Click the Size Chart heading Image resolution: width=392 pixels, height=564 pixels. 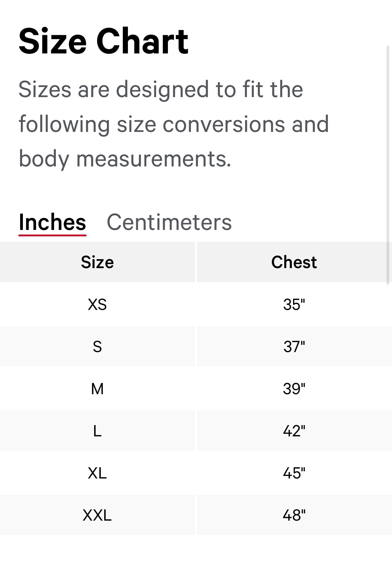point(103,41)
